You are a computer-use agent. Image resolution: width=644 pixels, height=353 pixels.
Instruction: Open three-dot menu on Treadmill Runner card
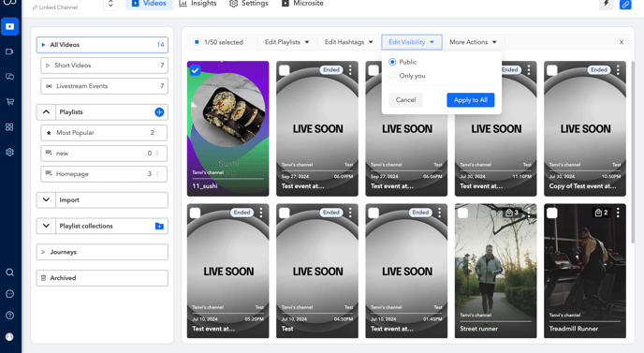point(618,213)
